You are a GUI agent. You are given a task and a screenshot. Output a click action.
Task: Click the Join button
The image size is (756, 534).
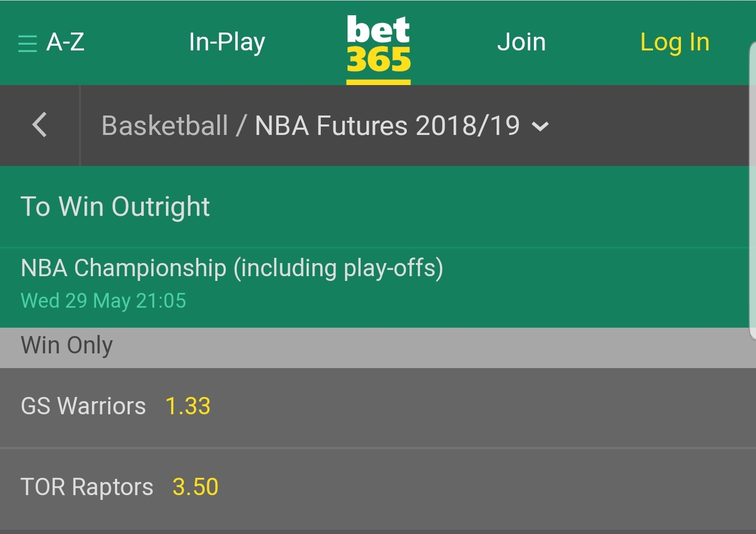click(521, 42)
